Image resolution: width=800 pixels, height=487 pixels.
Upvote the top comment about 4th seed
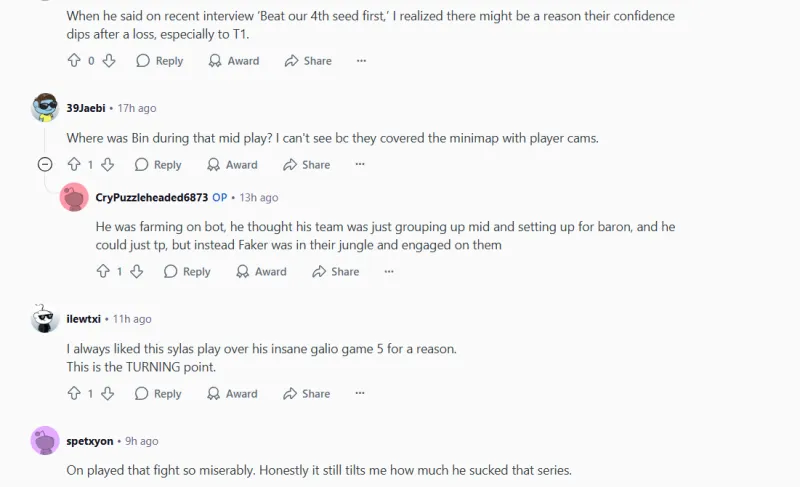click(73, 61)
